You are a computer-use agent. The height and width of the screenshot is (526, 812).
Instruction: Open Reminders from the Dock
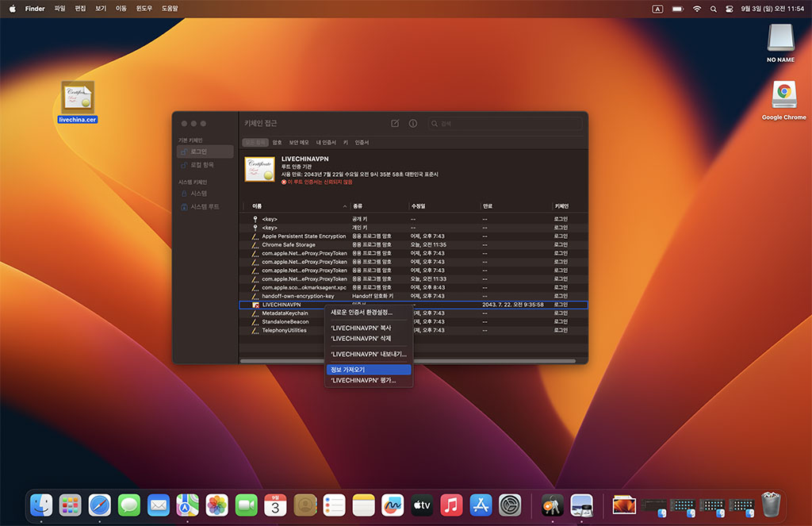click(x=335, y=505)
